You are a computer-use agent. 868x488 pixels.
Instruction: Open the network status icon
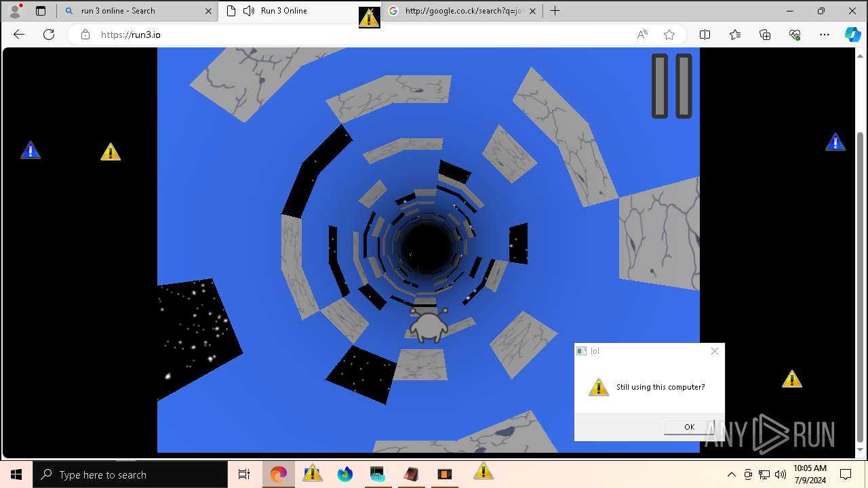coord(764,474)
